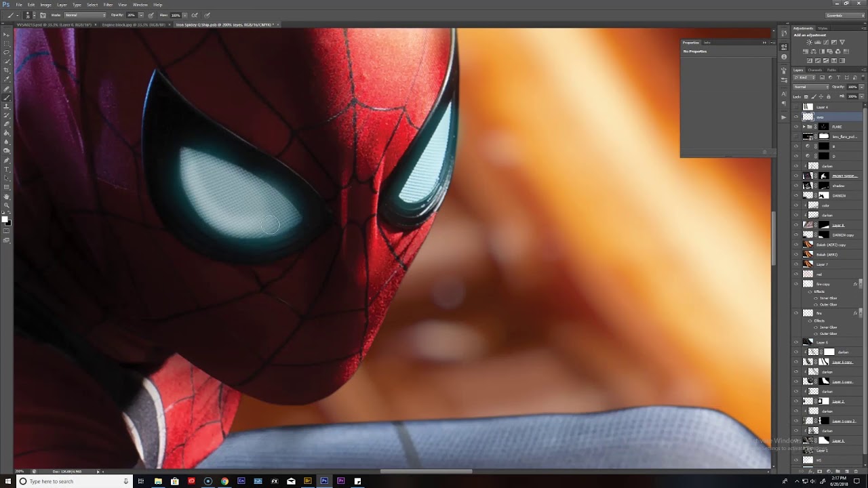Open the brush Mode dropdown
Viewport: 868px width, 488px height.
tap(85, 15)
